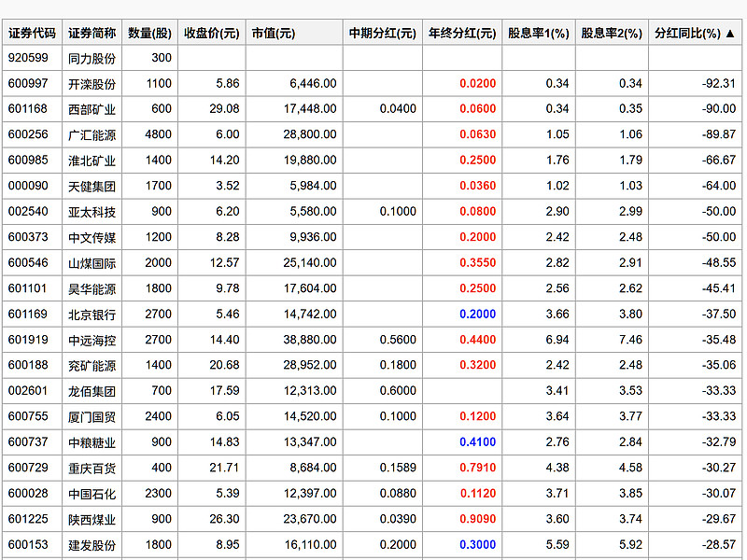747x560 pixels.
Task: Select quantity 4800 cell
Action: [x=149, y=134]
